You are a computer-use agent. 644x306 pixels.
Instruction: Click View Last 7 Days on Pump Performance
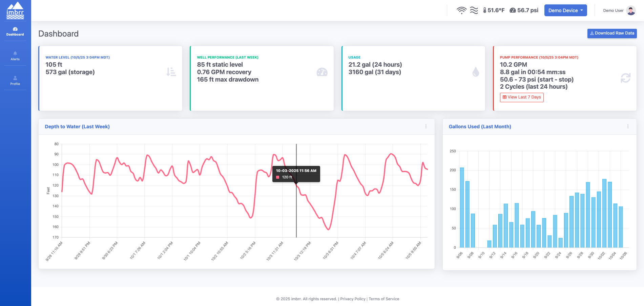tap(521, 97)
